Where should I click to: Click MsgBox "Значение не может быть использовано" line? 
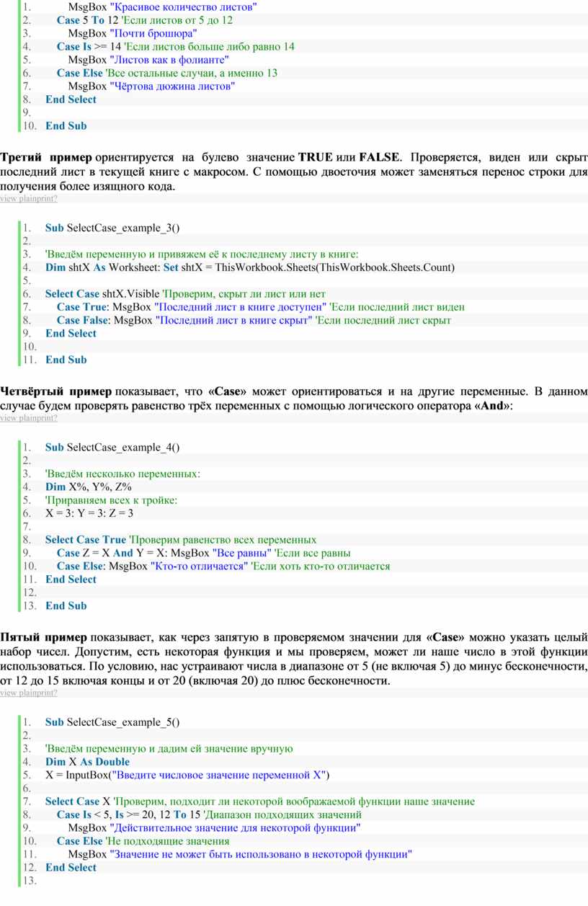[240, 854]
